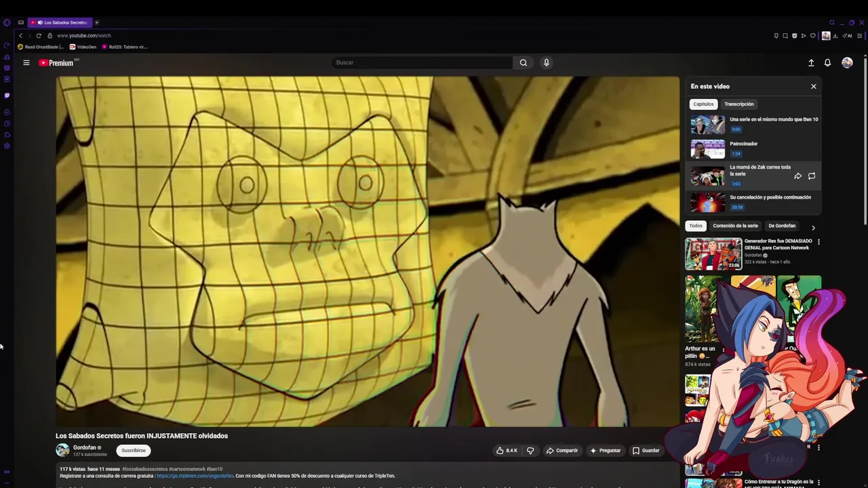Dislike the video with thumbs down
Image resolution: width=868 pixels, height=488 pixels.
pos(530,450)
